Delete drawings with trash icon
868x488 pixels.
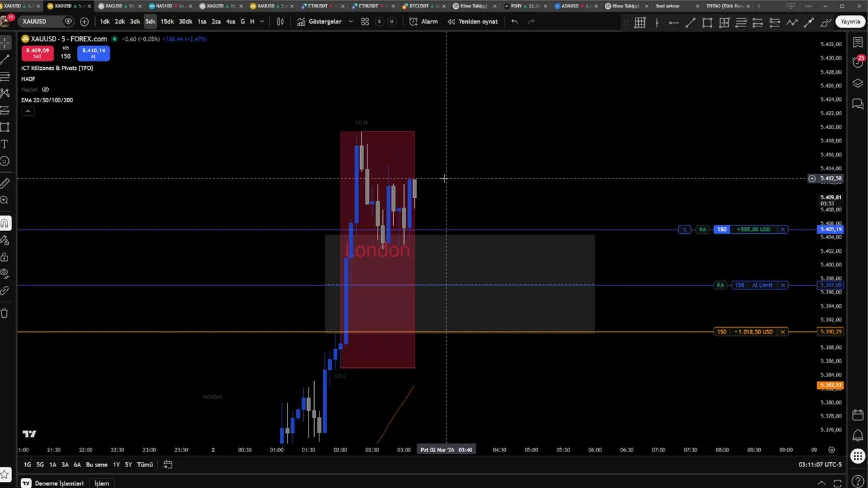point(5,313)
